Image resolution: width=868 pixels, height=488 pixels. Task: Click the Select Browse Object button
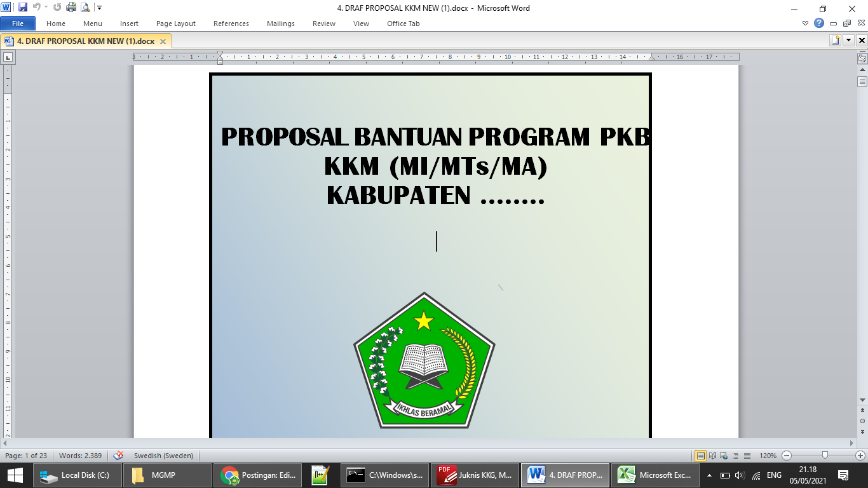(x=862, y=421)
